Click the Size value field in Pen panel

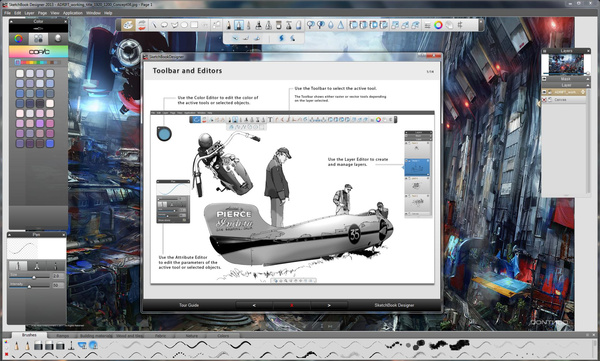tap(58, 276)
